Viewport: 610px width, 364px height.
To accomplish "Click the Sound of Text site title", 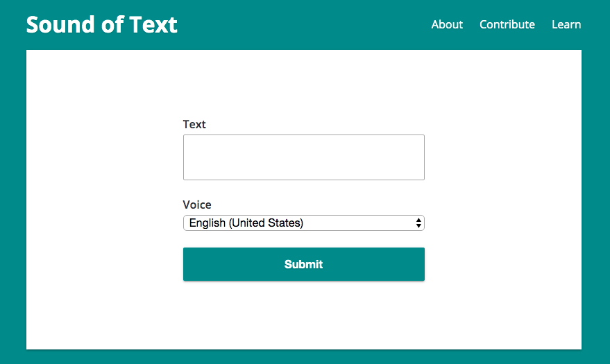I will tap(101, 24).
